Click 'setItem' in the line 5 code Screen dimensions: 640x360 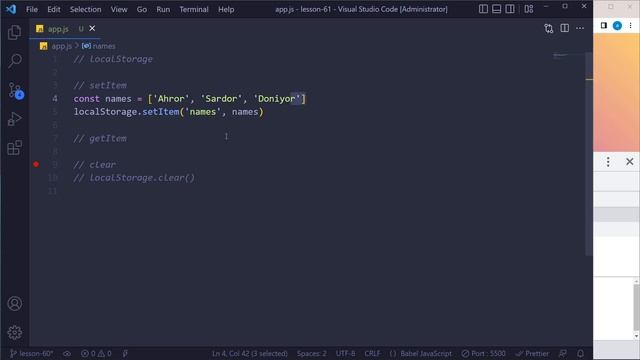(160, 112)
